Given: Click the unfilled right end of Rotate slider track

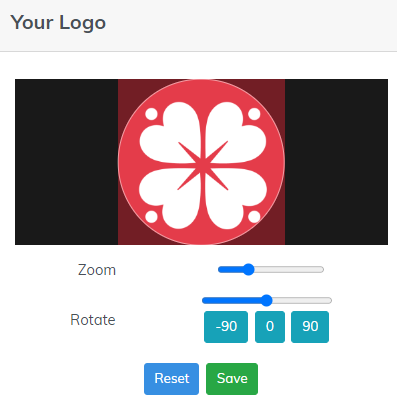Looking at the screenshot, I should coord(302,300).
